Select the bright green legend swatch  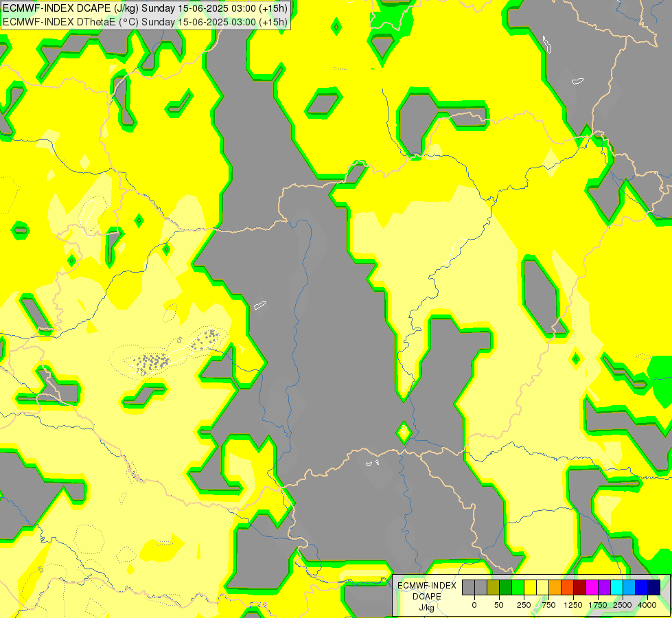point(518,588)
